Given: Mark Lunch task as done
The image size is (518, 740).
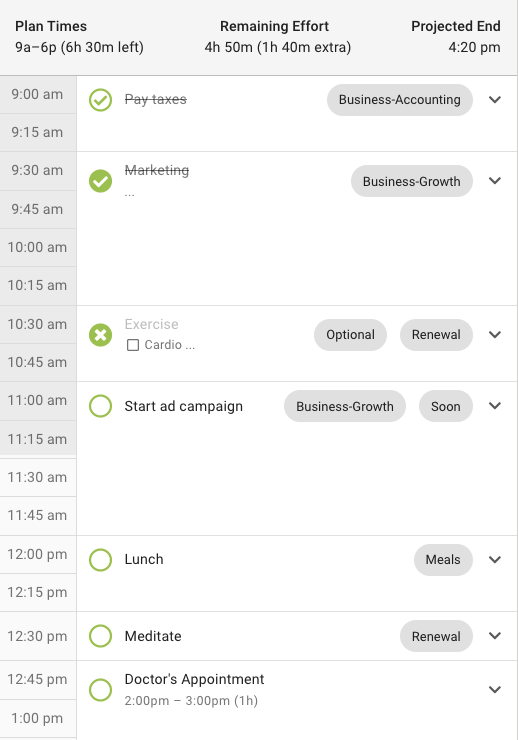Looking at the screenshot, I should pyautogui.click(x=100, y=560).
